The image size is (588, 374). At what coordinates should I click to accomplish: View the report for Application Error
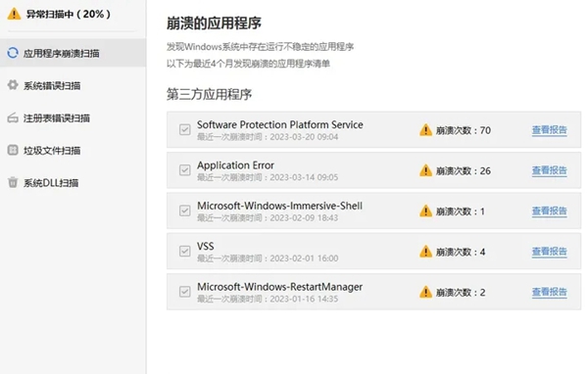(550, 170)
